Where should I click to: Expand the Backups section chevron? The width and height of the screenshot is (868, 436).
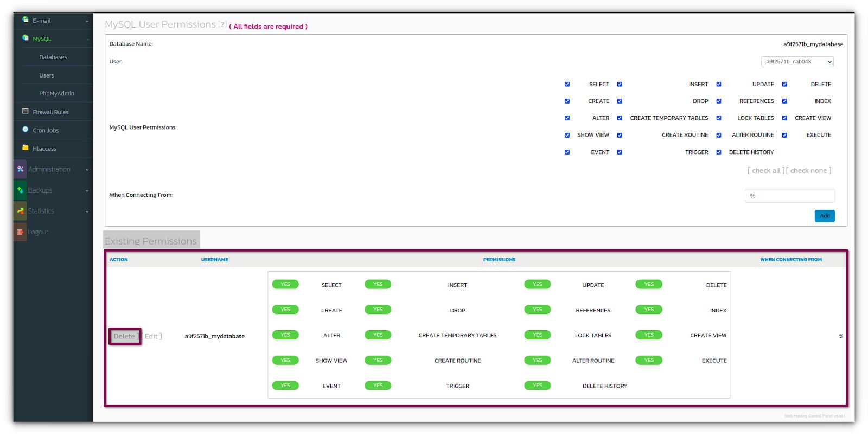tap(87, 190)
